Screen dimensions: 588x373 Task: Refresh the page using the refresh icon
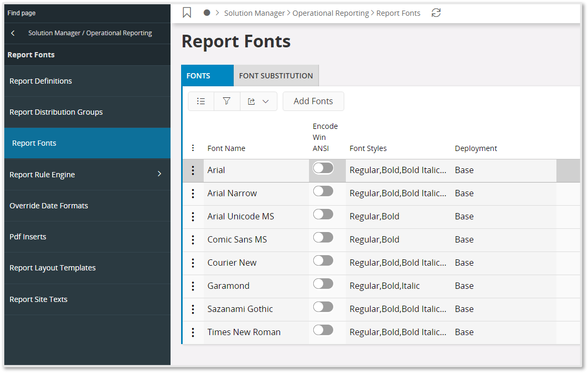436,13
